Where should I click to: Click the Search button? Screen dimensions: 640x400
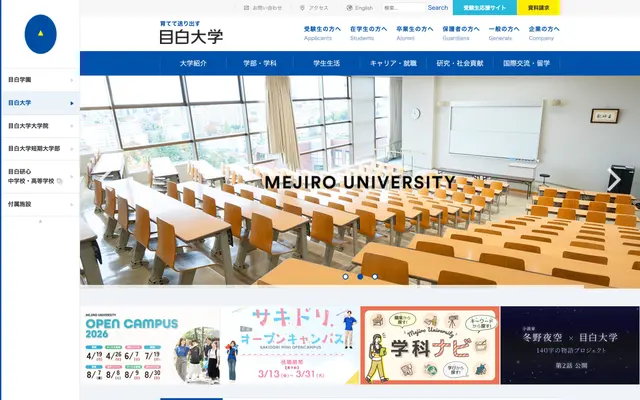[x=438, y=8]
